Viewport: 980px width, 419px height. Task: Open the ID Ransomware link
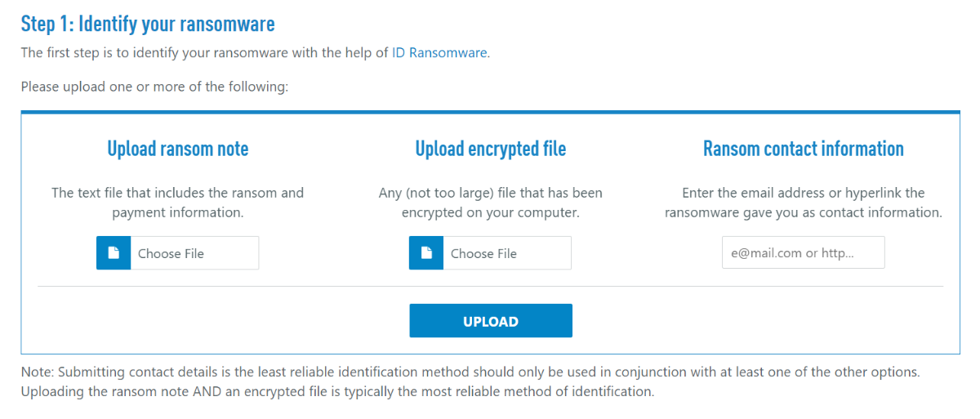pyautogui.click(x=439, y=53)
